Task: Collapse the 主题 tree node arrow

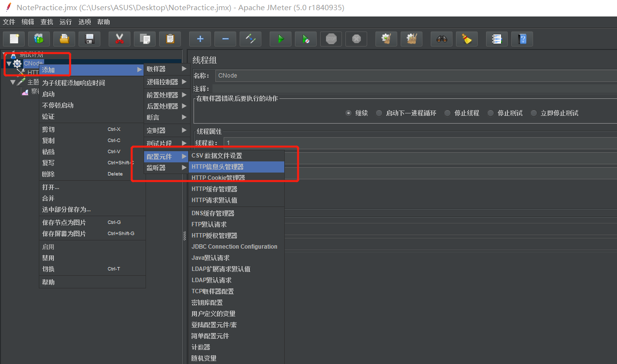Action: pos(13,82)
